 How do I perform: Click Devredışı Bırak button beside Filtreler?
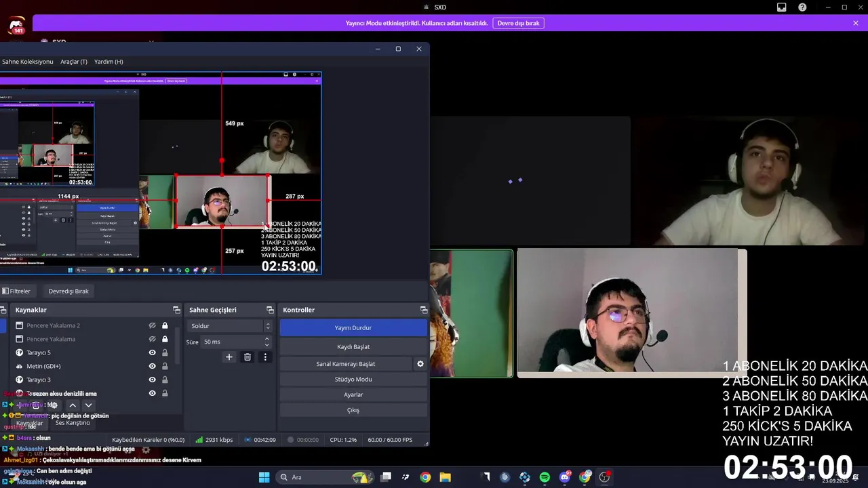[68, 291]
